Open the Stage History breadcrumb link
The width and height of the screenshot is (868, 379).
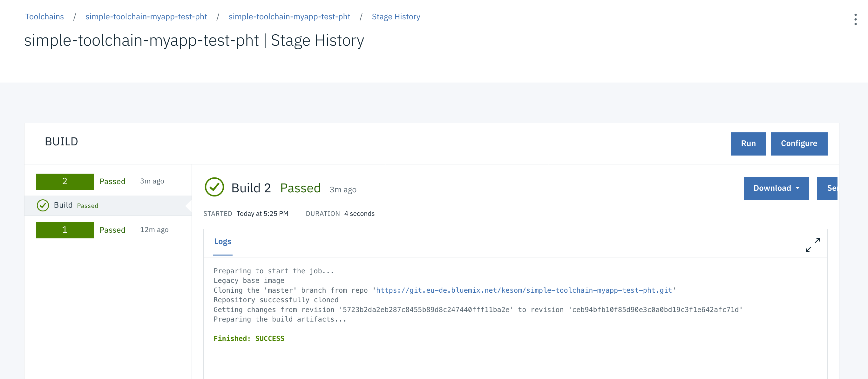coord(396,17)
